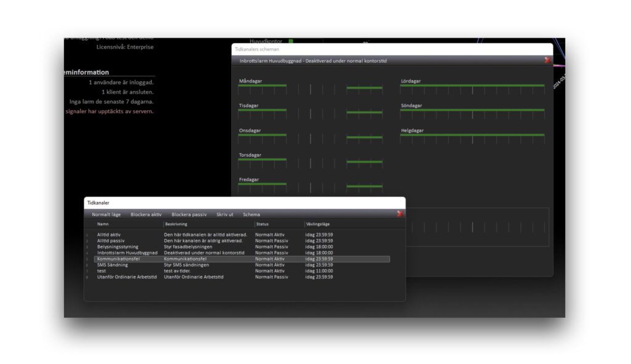Click '1 användare är inloggad.' text
Screen dimensions: 631x364
coord(121,82)
